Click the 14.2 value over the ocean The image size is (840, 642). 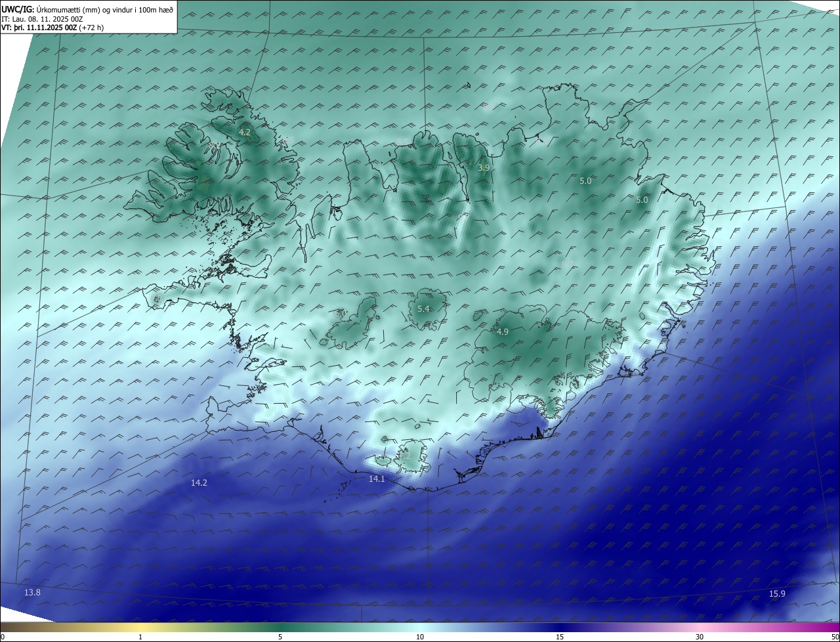(x=199, y=483)
